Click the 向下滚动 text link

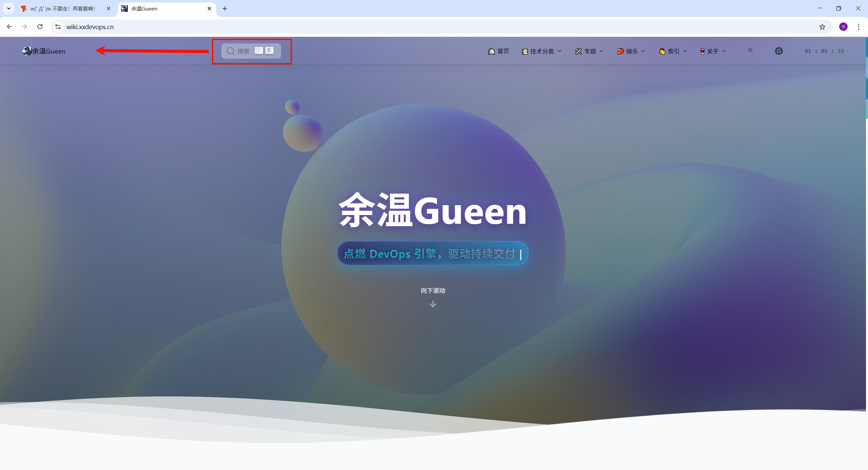point(433,291)
